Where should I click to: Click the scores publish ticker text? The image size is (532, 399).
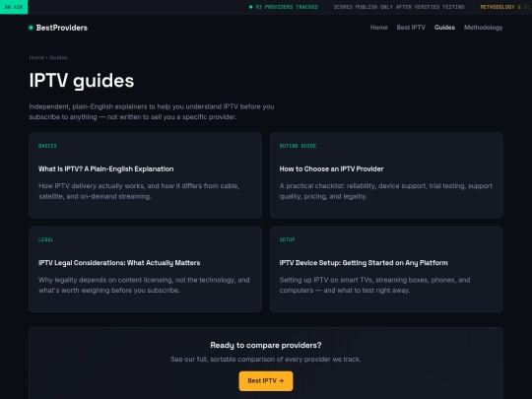click(x=399, y=7)
